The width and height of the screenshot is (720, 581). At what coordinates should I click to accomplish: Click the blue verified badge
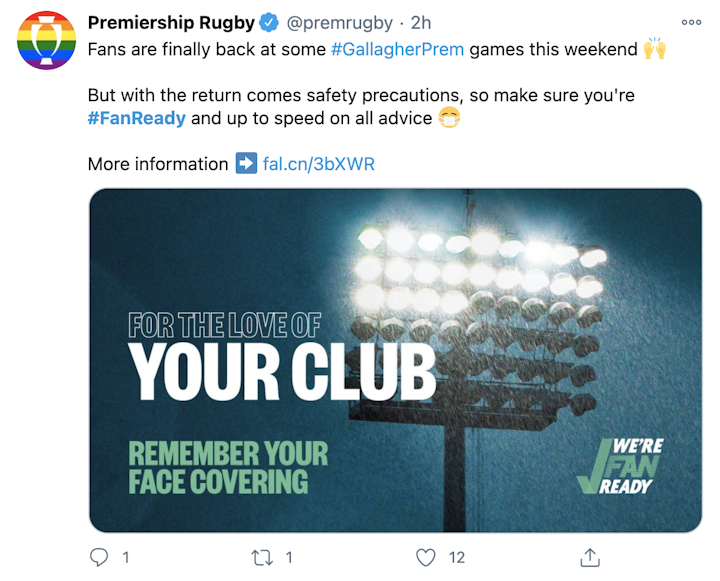(269, 22)
